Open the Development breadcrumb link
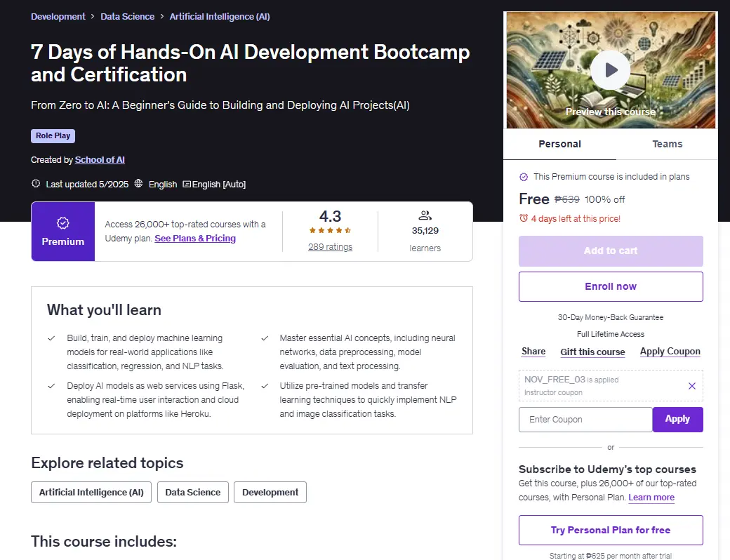 point(58,16)
